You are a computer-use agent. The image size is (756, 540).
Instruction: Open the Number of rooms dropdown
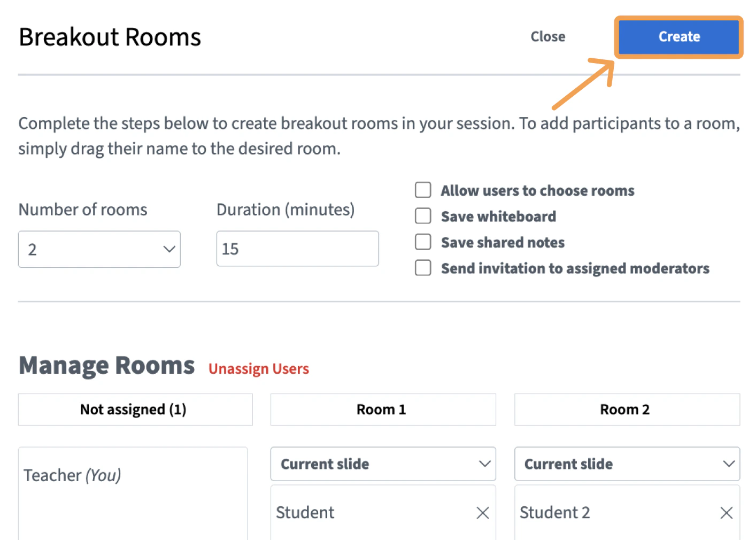pos(99,249)
